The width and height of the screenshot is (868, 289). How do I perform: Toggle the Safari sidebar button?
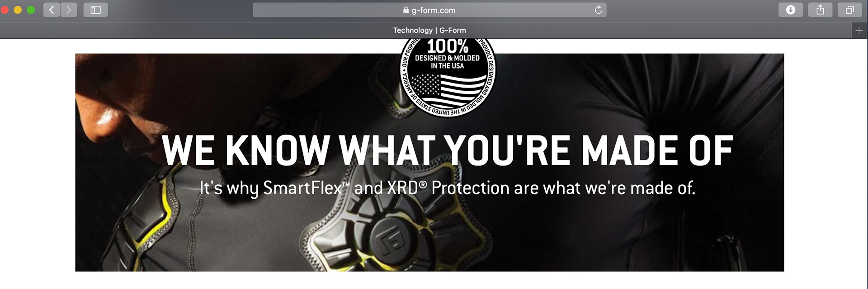95,10
